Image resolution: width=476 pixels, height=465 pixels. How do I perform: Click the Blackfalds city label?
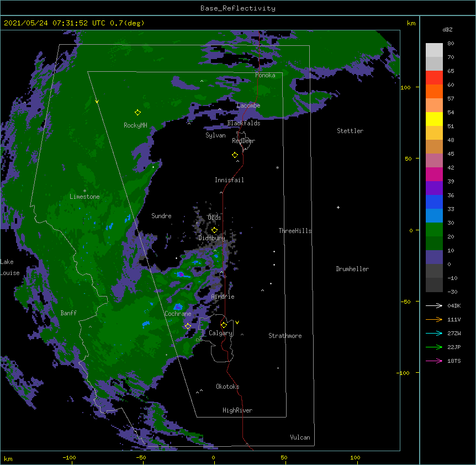[x=244, y=123]
